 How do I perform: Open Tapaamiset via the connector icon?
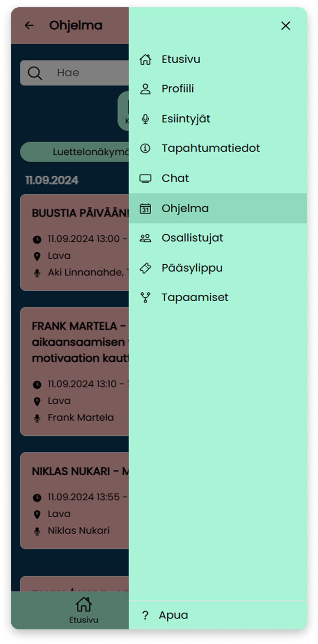click(x=145, y=297)
